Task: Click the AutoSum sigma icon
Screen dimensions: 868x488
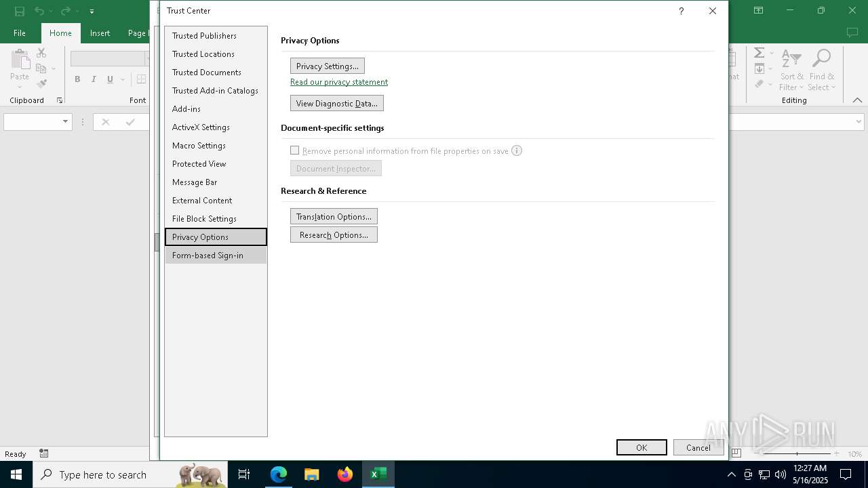Action: coord(759,53)
